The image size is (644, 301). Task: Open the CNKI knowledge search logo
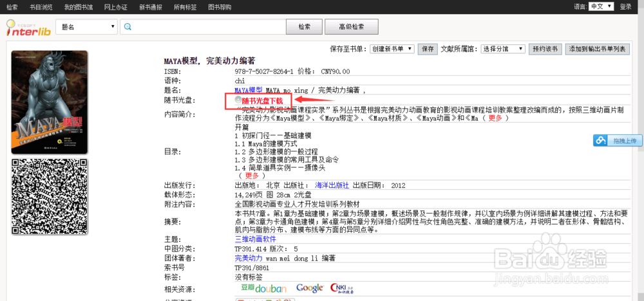342,288
